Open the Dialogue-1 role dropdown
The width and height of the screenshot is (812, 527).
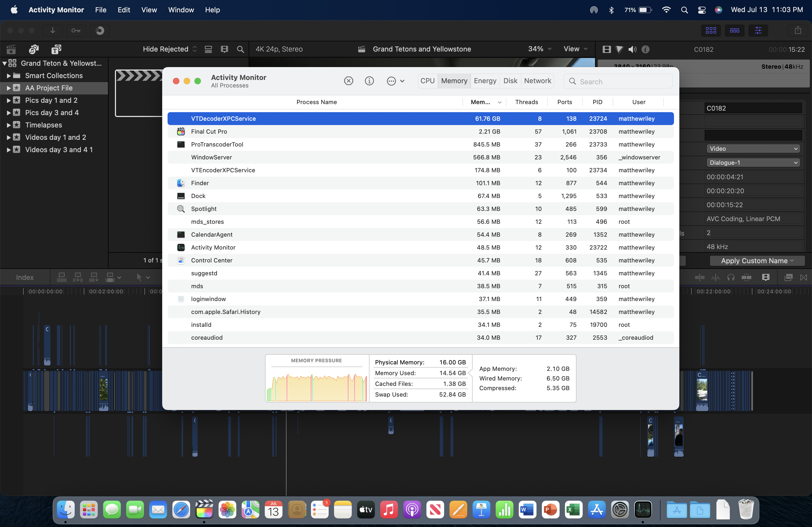[753, 163]
